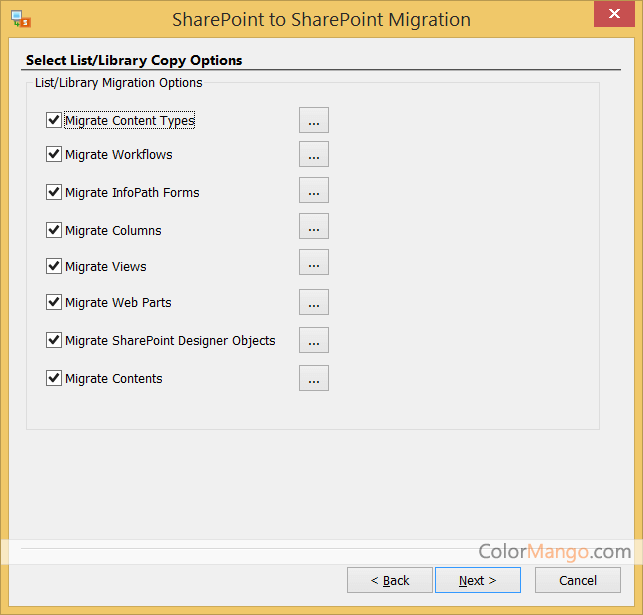Click the app icon in title bar
The width and height of the screenshot is (643, 615).
pos(20,19)
